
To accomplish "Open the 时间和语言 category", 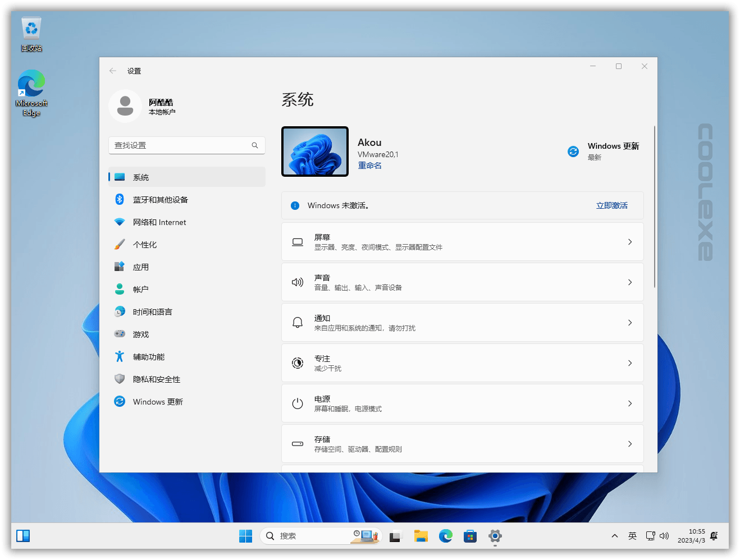I will tap(187, 311).
